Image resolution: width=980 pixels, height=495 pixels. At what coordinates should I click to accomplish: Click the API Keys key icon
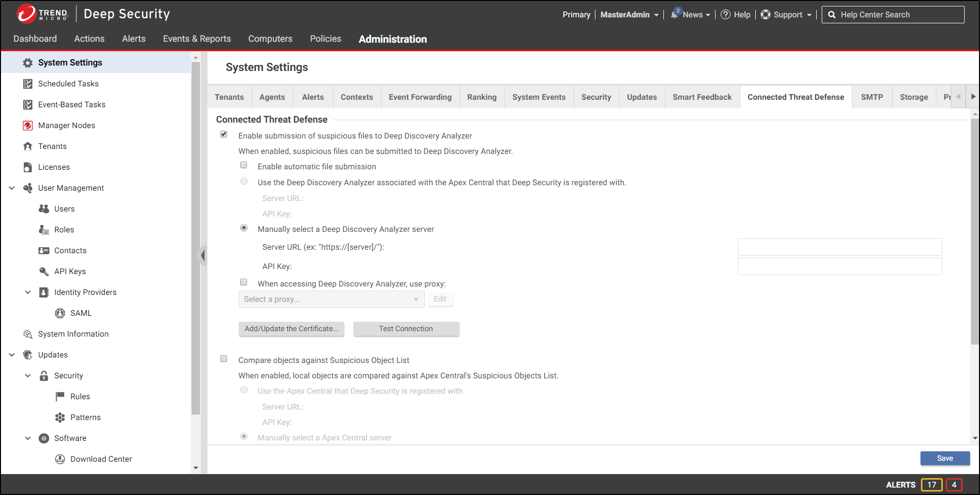pos(44,272)
